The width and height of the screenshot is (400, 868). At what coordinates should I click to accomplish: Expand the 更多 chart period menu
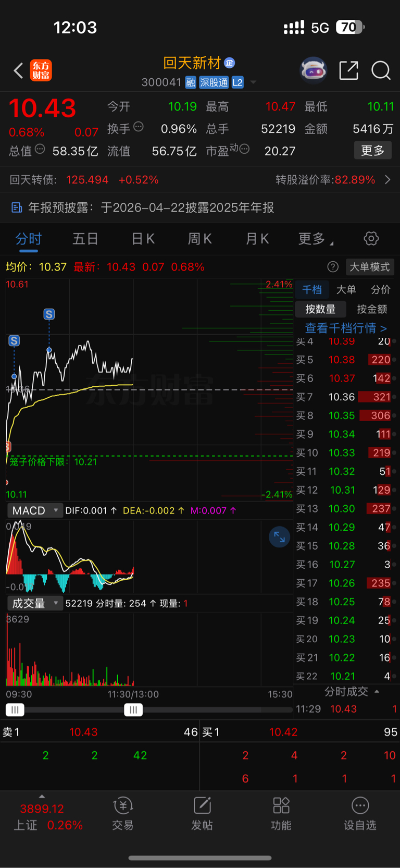[316, 239]
